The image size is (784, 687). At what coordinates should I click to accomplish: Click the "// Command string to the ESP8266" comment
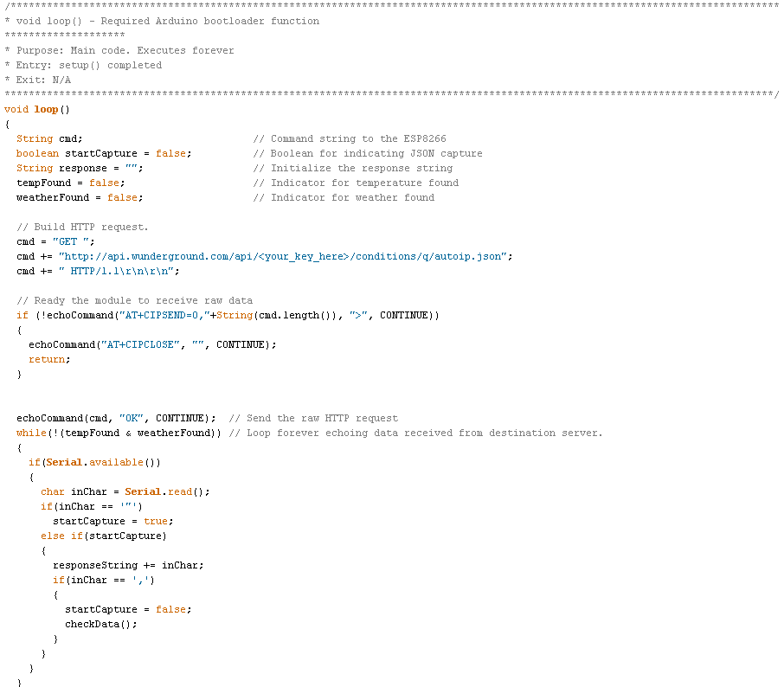click(350, 139)
